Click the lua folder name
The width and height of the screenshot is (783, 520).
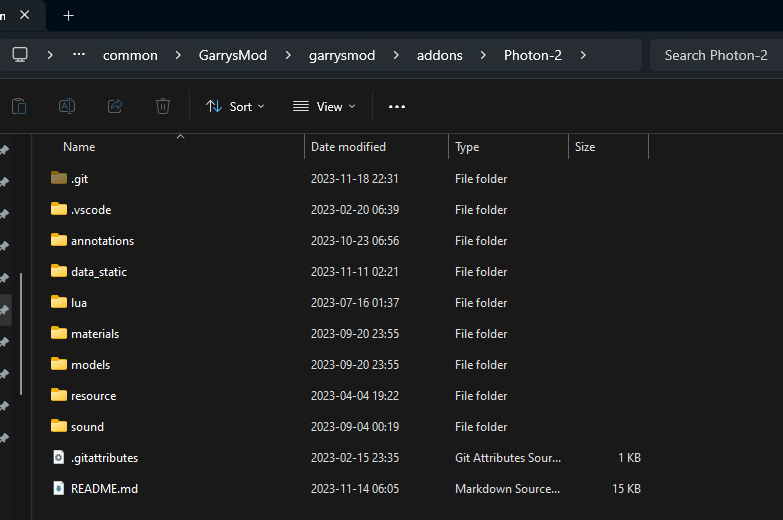pos(79,303)
